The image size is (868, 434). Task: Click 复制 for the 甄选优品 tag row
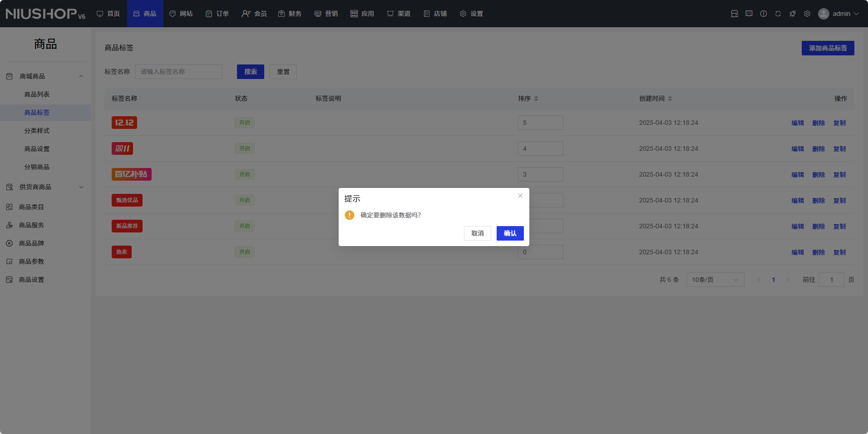pos(839,201)
